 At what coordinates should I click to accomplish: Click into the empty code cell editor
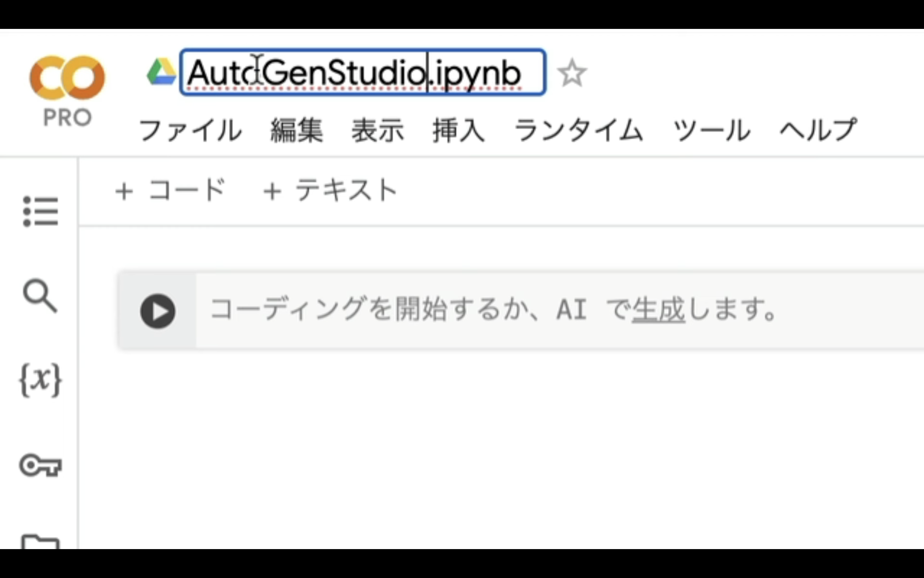click(560, 311)
